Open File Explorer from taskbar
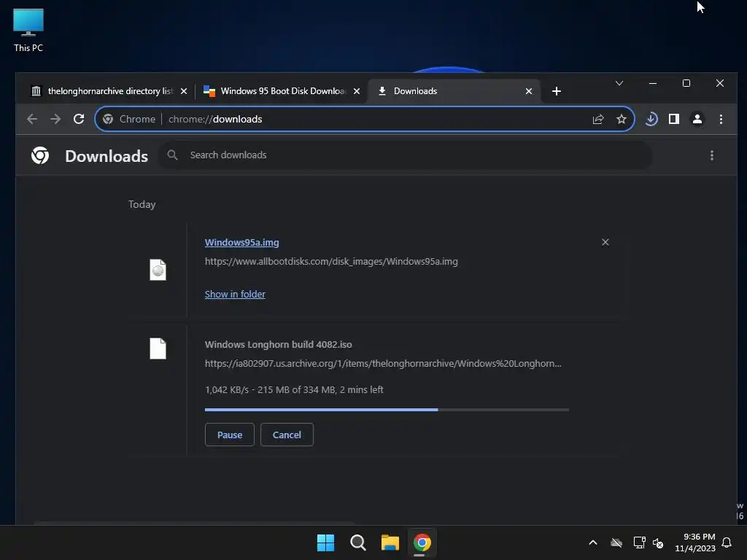Screen dimensions: 747x560 point(390,542)
